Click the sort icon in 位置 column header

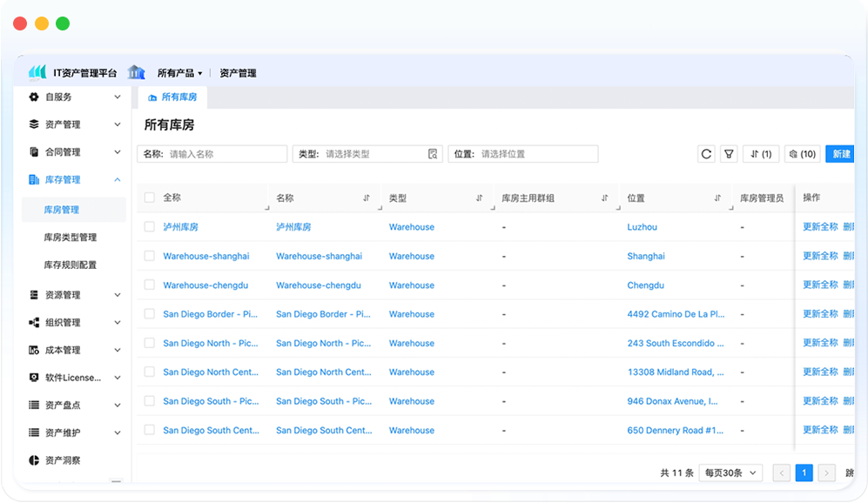[718, 198]
